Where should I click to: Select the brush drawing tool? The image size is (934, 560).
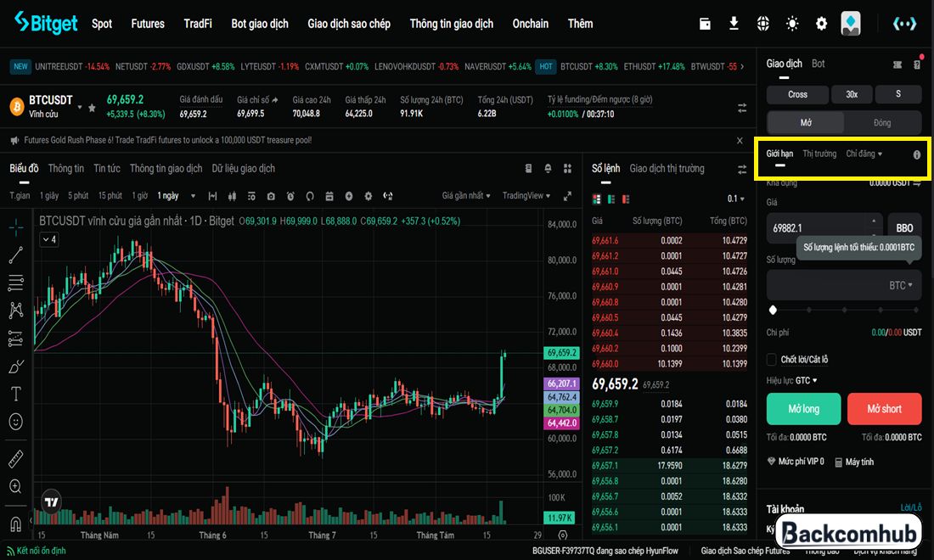point(16,367)
